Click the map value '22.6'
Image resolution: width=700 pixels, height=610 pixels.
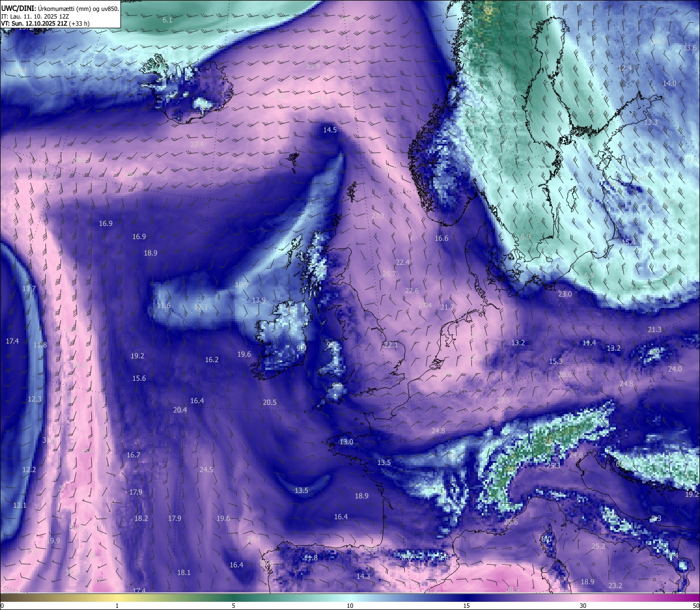pos(412,291)
